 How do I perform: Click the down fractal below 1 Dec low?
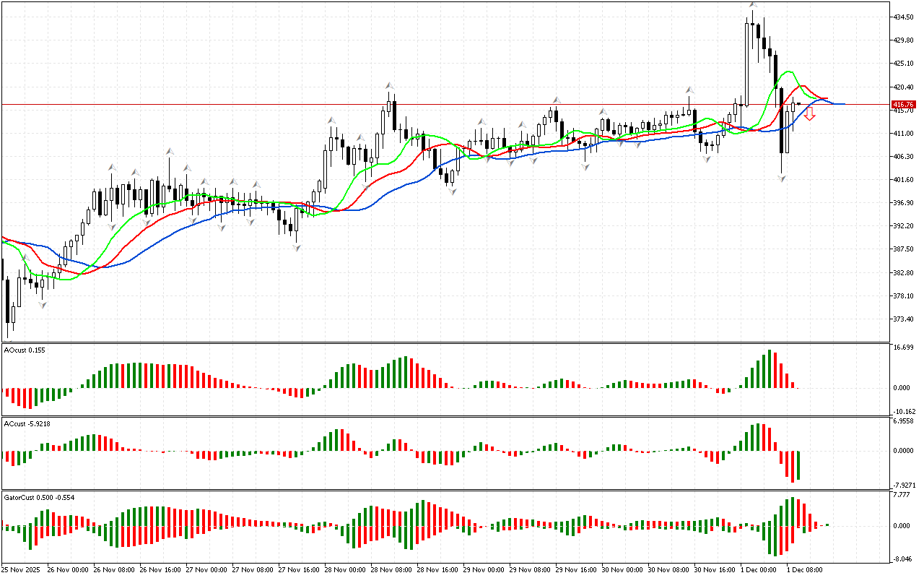[x=783, y=178]
